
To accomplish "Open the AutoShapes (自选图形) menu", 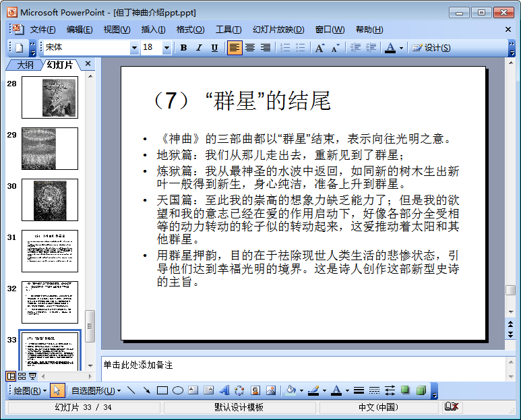I will tap(96, 390).
